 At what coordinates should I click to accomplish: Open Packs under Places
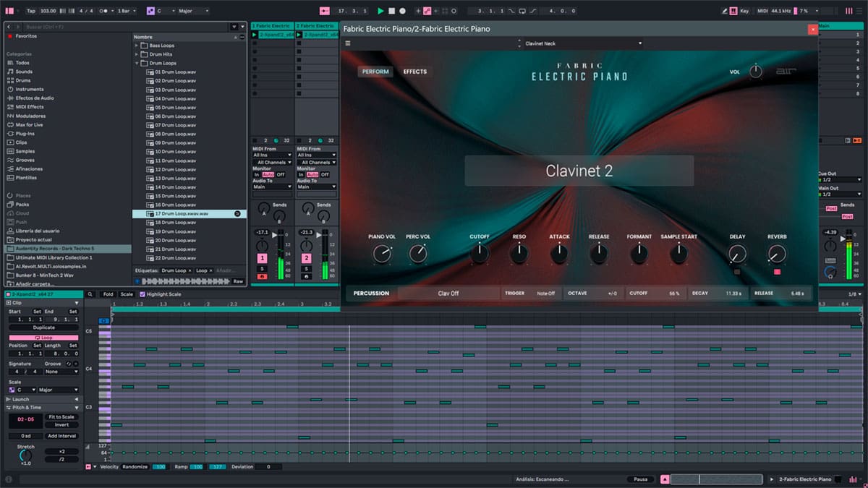(x=22, y=205)
